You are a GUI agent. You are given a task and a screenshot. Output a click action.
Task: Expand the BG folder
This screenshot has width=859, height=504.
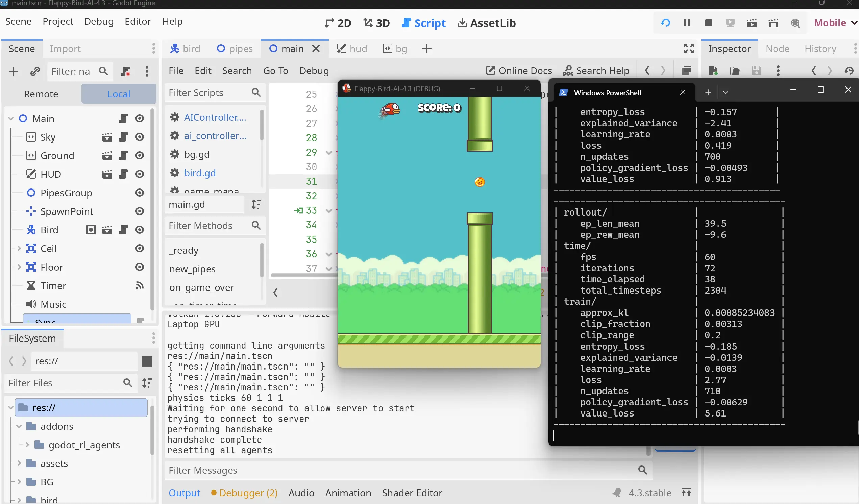pos(19,482)
